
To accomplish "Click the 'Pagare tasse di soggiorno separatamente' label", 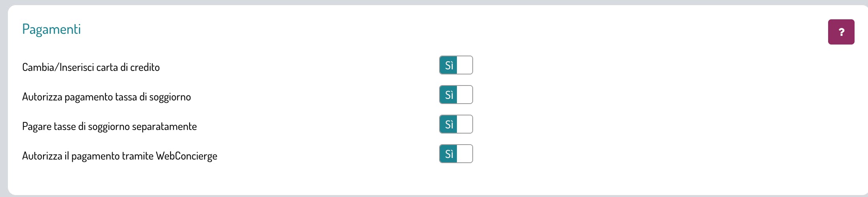I will point(109,126).
